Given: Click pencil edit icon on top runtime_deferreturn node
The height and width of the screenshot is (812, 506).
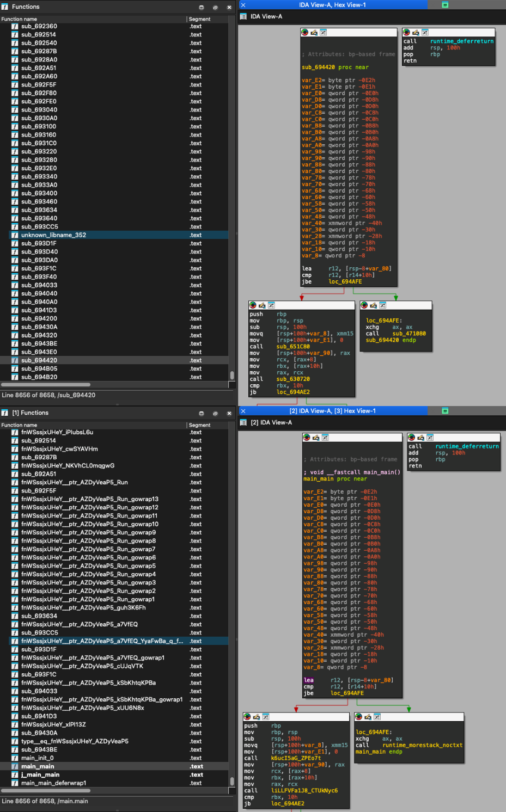Looking at the screenshot, I should [416, 33].
